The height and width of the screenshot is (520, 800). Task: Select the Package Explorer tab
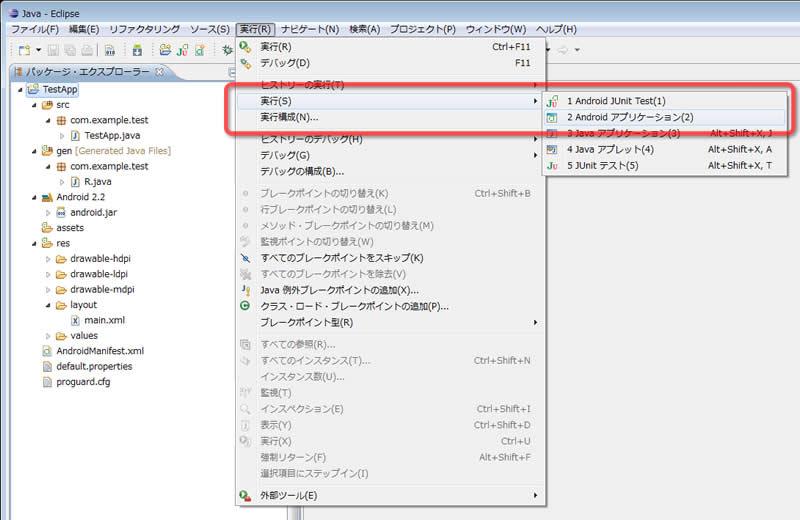point(88,71)
